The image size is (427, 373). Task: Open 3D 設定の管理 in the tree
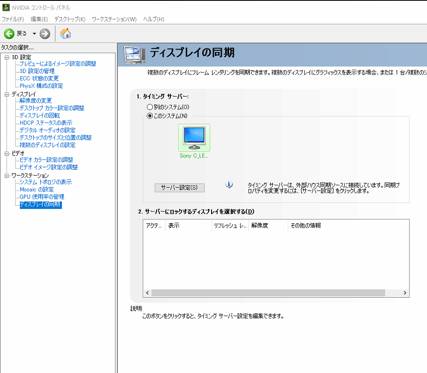(x=37, y=71)
